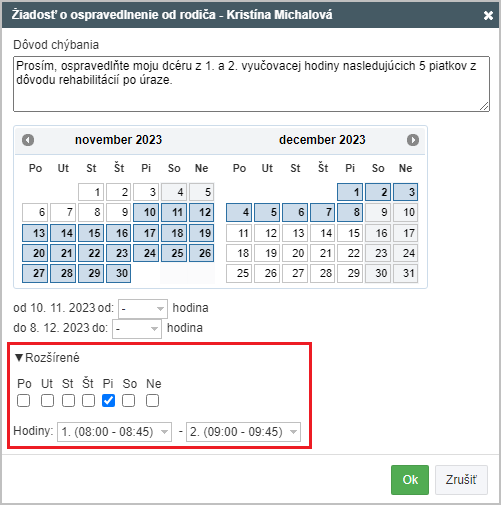Image resolution: width=501 pixels, height=505 pixels.
Task: Check the Po (Monday) checkbox
Action: pos(23,400)
